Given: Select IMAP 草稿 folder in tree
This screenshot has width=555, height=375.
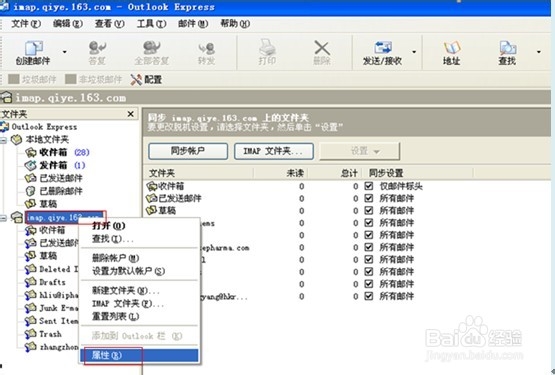Looking at the screenshot, I should click(x=41, y=256).
